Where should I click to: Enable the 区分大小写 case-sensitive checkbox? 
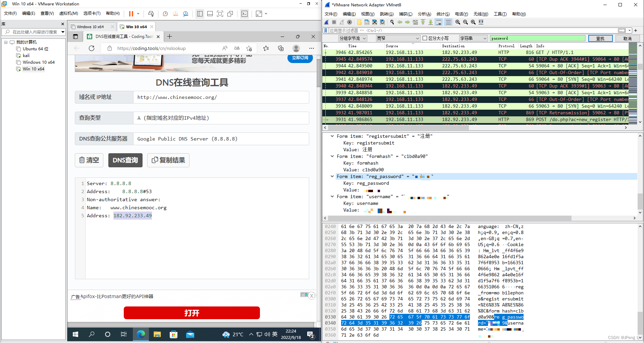[x=425, y=38]
